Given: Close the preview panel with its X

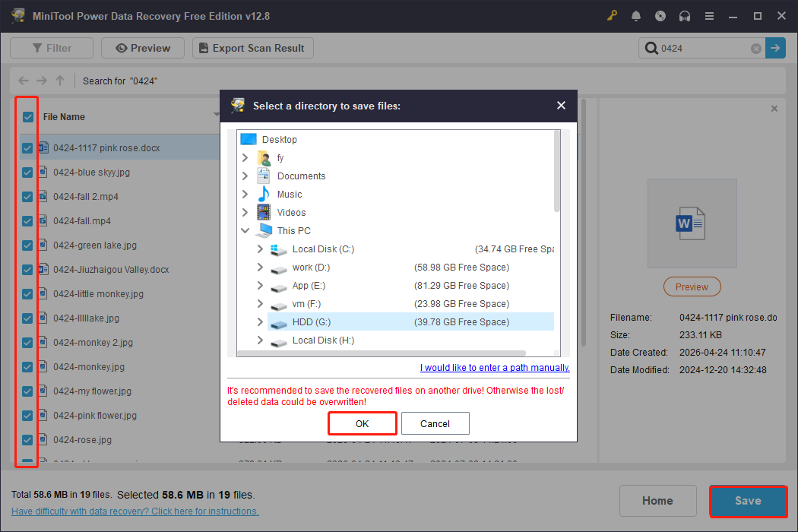Looking at the screenshot, I should [774, 109].
